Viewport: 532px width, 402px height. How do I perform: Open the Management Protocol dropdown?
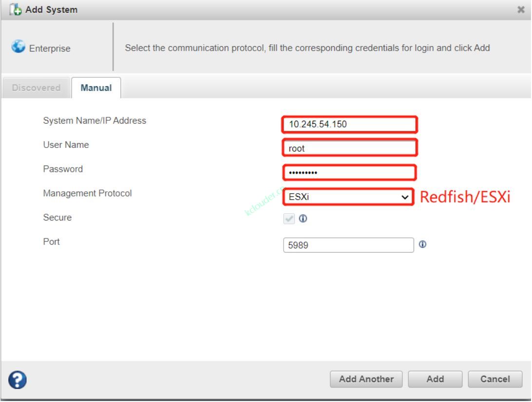coord(348,197)
